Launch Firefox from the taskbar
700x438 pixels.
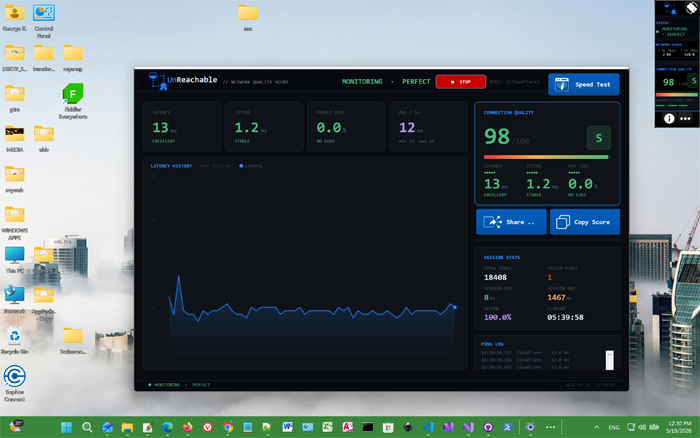188,427
